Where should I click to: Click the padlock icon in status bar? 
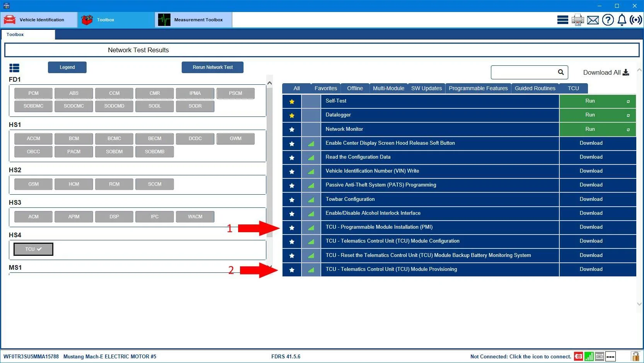pyautogui.click(x=635, y=356)
